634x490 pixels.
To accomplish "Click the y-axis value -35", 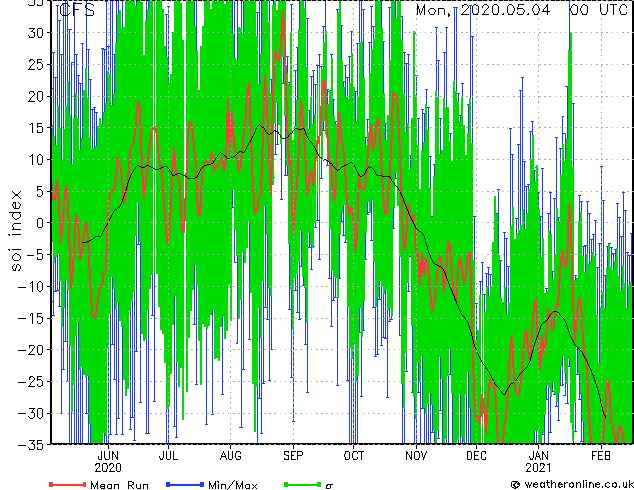I will click(x=32, y=445).
